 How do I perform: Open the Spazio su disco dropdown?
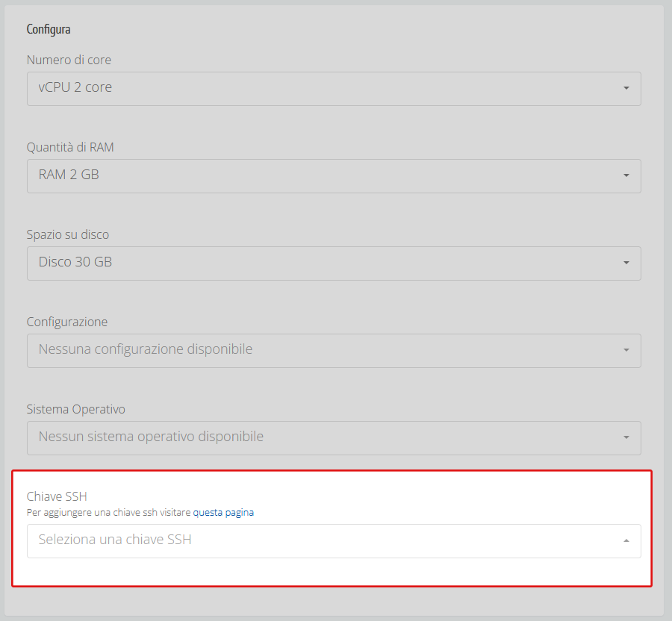[334, 263]
